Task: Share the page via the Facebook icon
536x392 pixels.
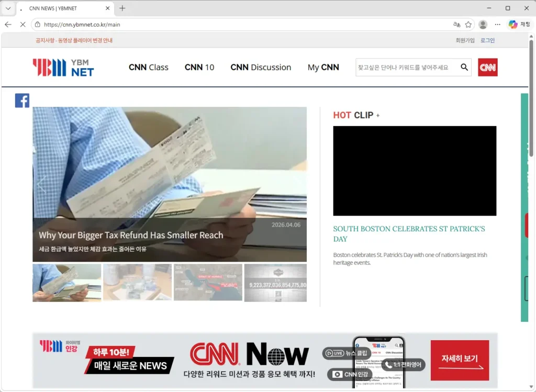Action: click(22, 100)
